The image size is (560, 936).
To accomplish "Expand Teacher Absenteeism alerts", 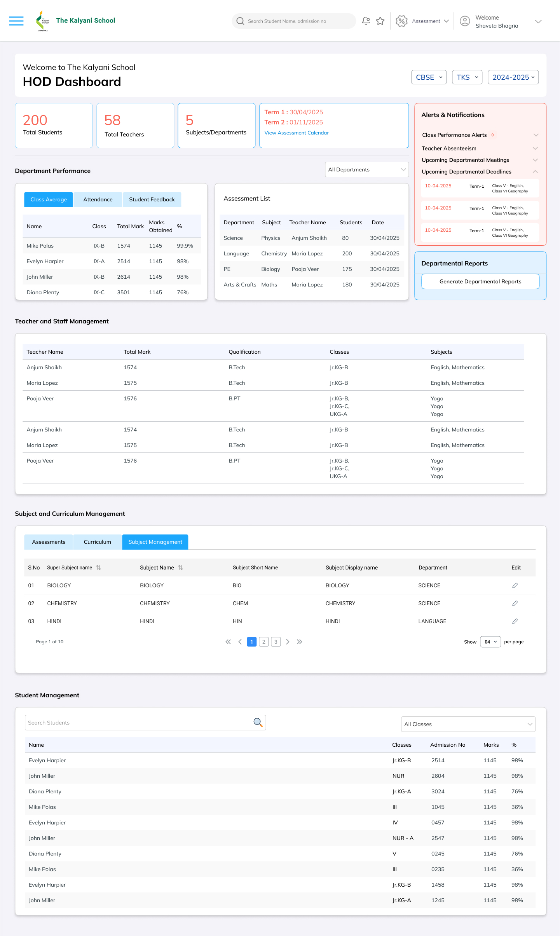I will (x=535, y=148).
